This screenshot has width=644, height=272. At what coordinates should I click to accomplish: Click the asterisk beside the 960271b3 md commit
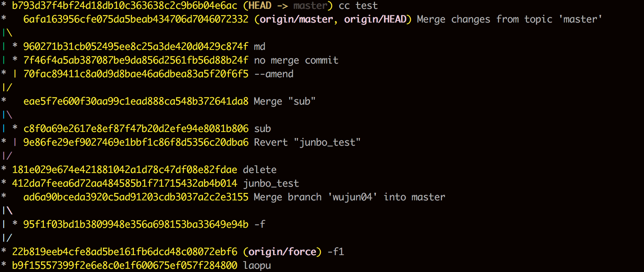(15, 47)
